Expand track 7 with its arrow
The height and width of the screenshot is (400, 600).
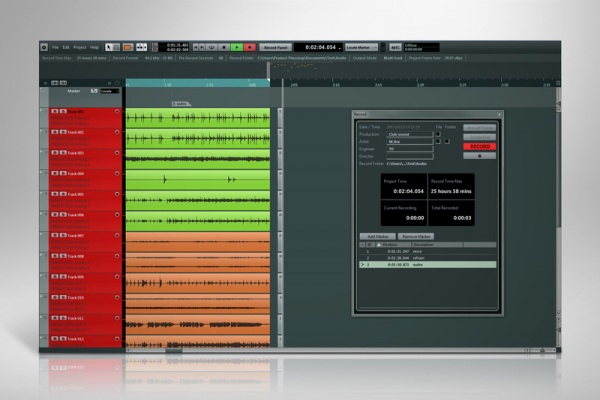pos(41,235)
